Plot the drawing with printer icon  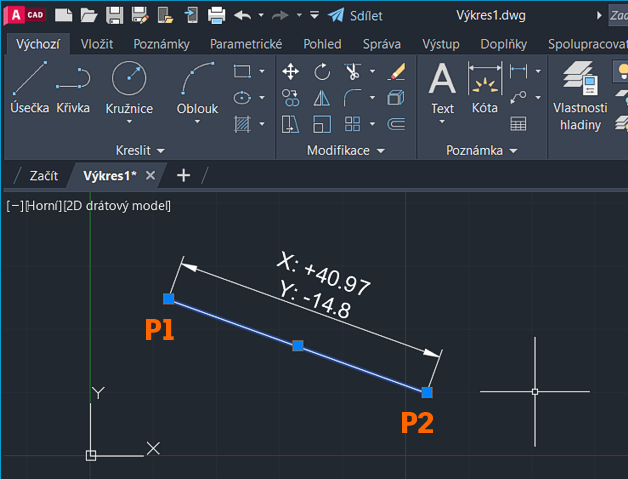coord(216,16)
